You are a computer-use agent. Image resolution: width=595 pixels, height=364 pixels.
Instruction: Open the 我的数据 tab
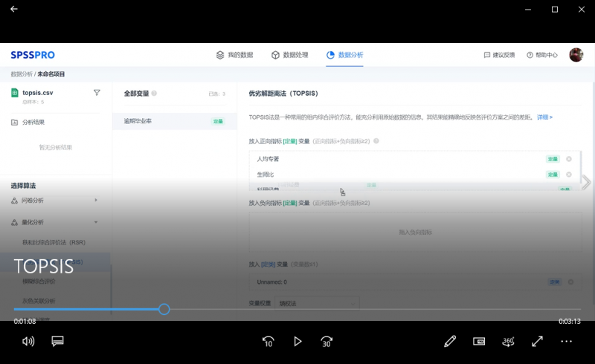click(x=234, y=55)
